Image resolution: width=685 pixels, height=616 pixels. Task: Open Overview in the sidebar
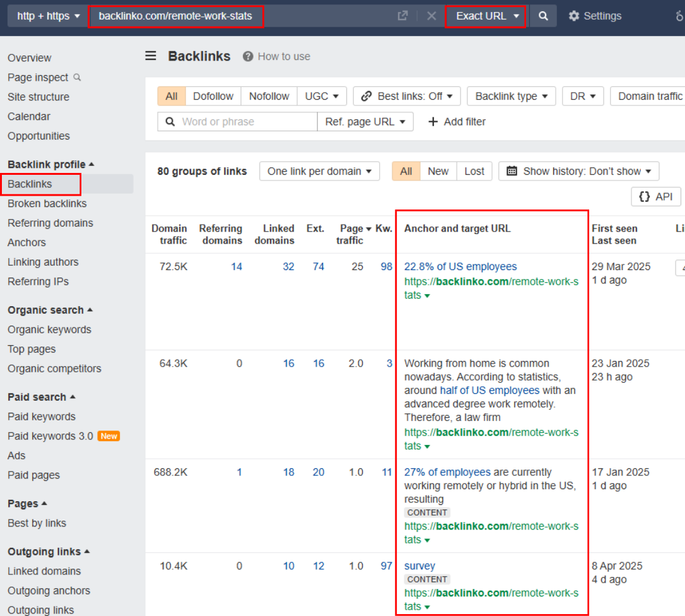coord(29,57)
